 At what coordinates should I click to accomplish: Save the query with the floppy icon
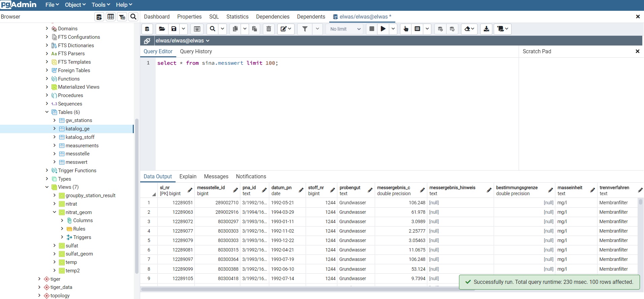coord(174,29)
